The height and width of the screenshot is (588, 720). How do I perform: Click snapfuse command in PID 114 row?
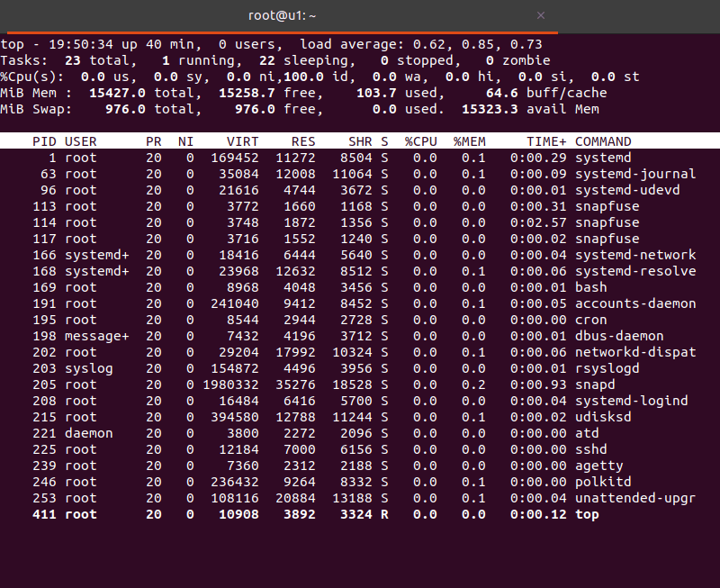(607, 222)
